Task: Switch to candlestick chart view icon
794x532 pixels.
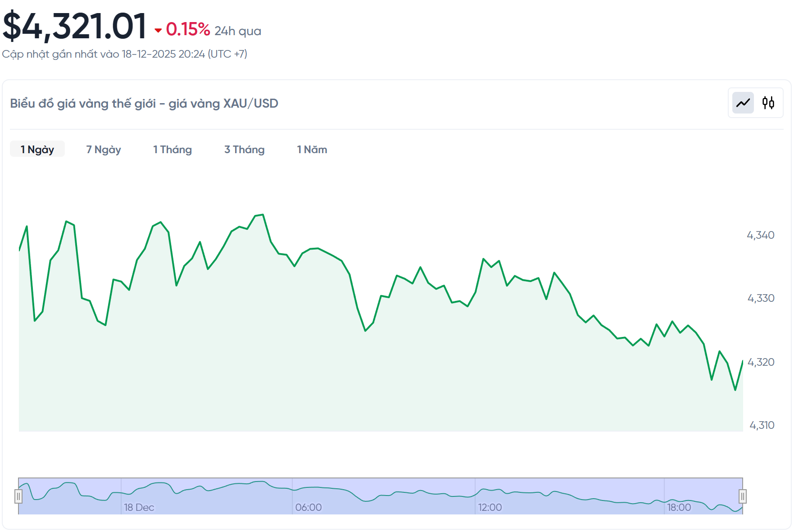Action: pyautogui.click(x=768, y=103)
